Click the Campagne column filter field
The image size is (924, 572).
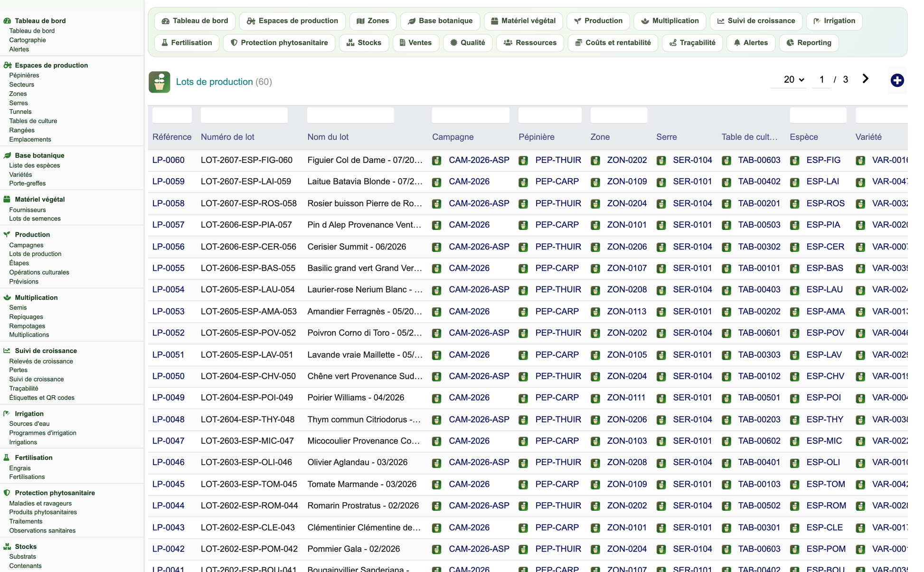(471, 115)
